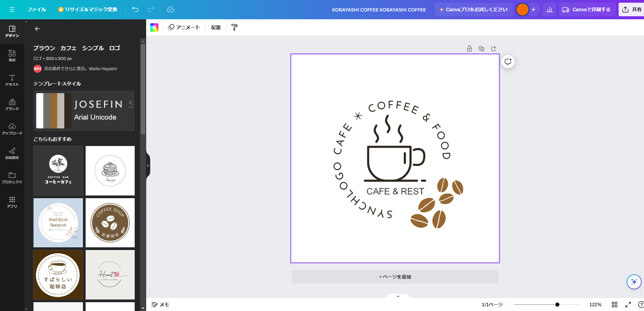644x311 pixels.
Task: Toggle grid view in the status bar
Action: point(615,304)
